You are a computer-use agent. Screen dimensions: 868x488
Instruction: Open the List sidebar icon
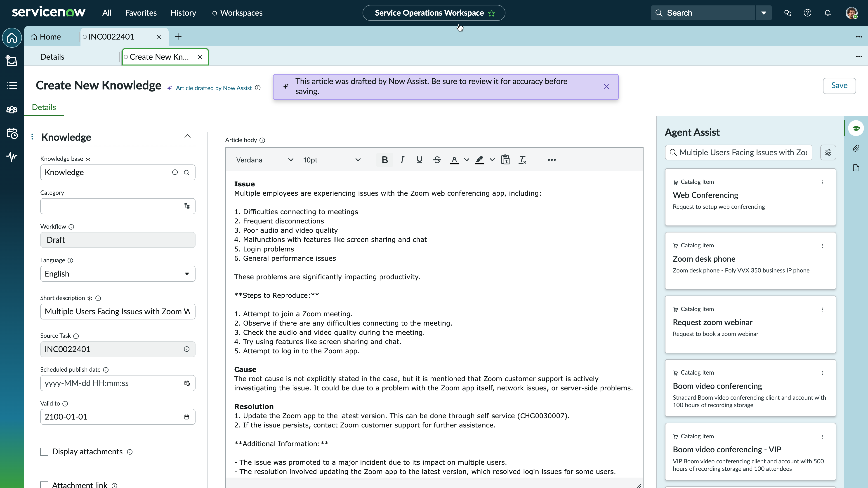(x=12, y=86)
